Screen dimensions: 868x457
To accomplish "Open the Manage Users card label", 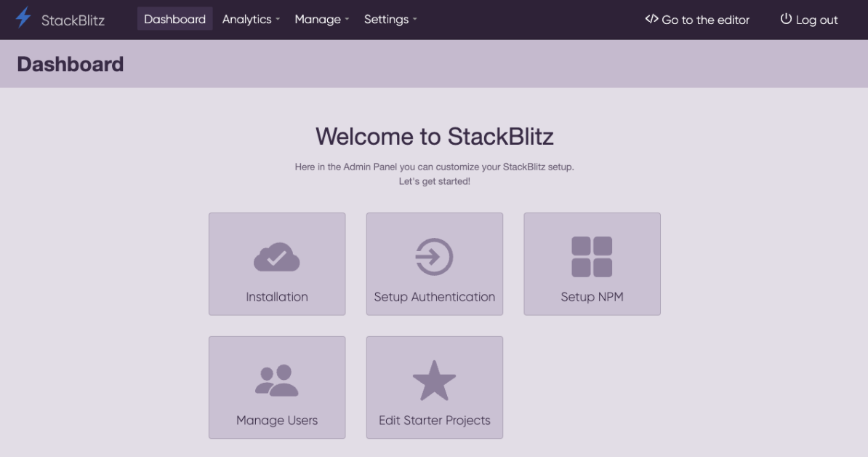I will point(277,421).
